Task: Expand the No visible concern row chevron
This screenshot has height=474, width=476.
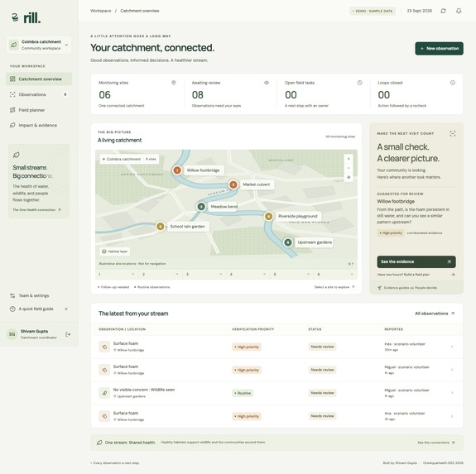Action: [x=452, y=393]
